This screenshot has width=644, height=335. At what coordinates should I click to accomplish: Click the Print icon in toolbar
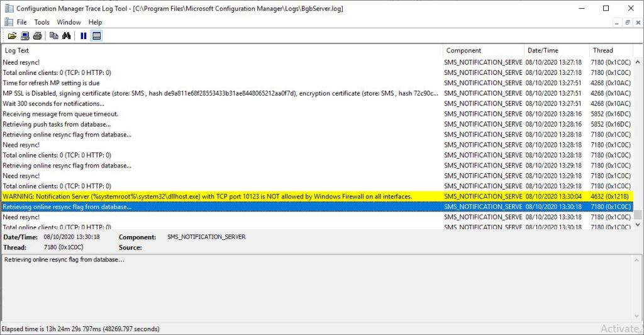click(x=37, y=36)
